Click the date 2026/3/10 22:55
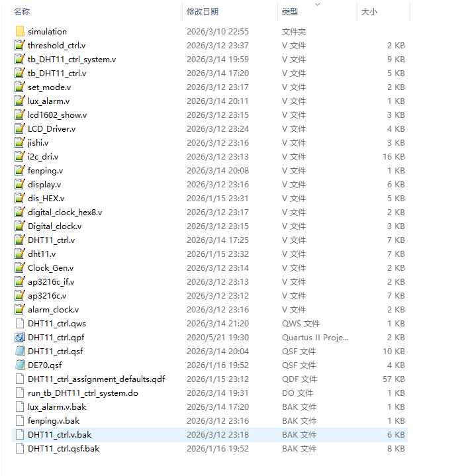The width and height of the screenshot is (468, 476). [x=218, y=31]
